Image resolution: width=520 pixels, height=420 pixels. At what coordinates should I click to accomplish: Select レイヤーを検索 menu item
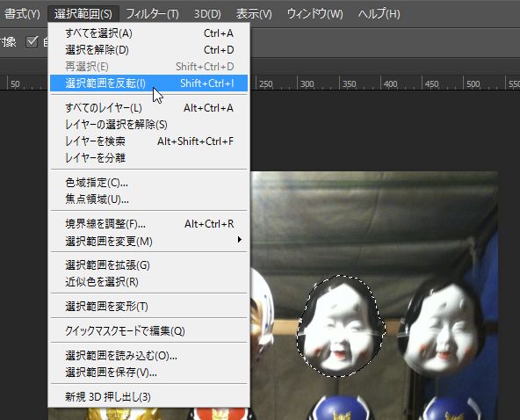tap(149, 141)
